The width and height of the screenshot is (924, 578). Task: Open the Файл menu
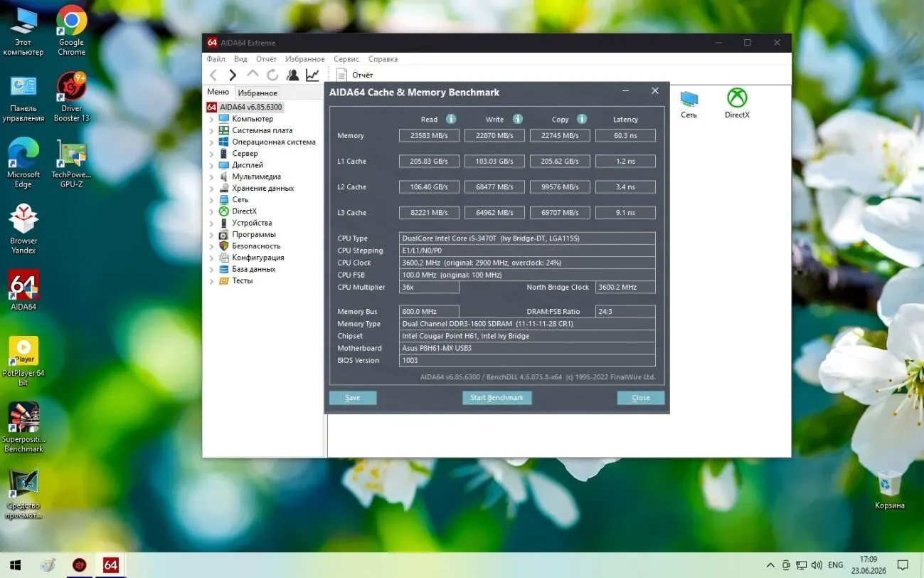(x=216, y=59)
